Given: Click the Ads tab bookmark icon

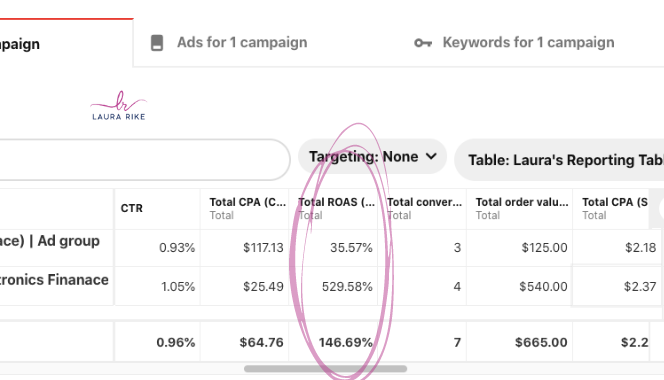Looking at the screenshot, I should [157, 43].
